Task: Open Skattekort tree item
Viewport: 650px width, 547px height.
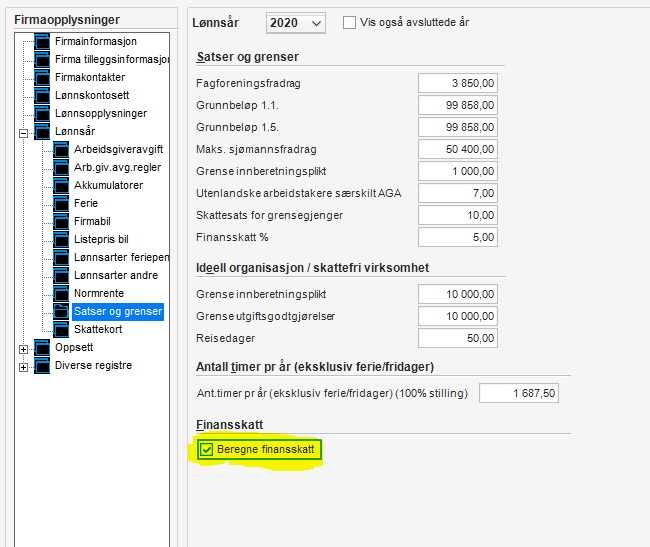Action: coord(98,329)
